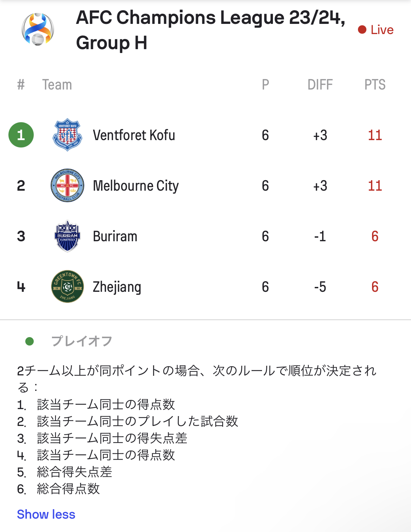Image resolution: width=411 pixels, height=532 pixels.
Task: Click the green rank 1 badge
Action: tap(21, 135)
